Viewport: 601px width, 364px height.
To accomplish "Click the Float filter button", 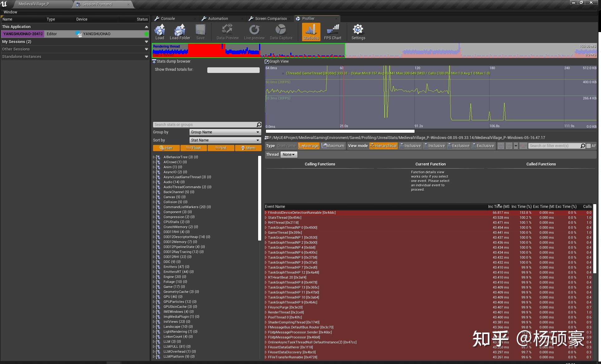I will click(x=194, y=148).
